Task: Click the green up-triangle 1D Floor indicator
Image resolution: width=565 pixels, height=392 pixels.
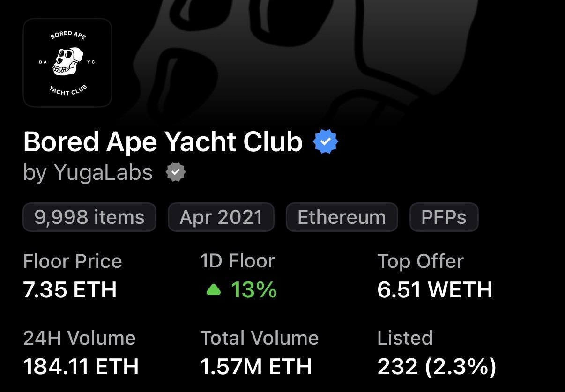Action: 213,290
